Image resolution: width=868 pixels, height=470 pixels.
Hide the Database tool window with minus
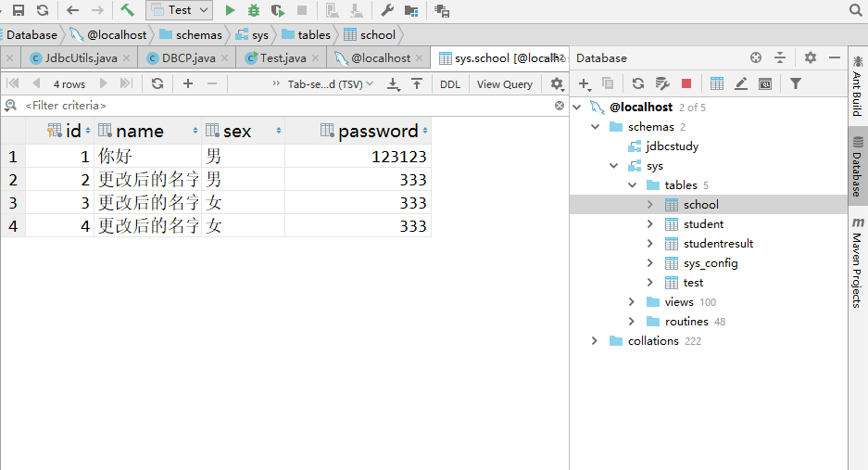(x=835, y=57)
